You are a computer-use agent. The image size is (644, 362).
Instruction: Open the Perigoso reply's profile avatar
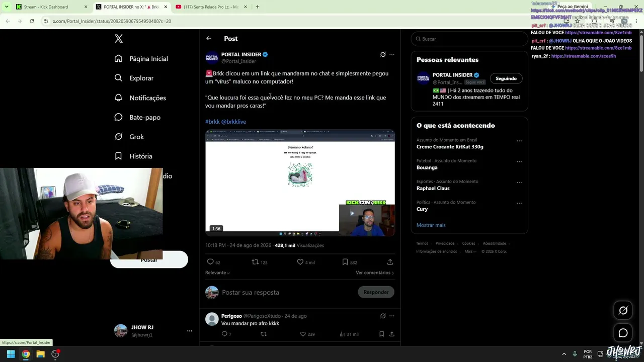tap(212, 319)
